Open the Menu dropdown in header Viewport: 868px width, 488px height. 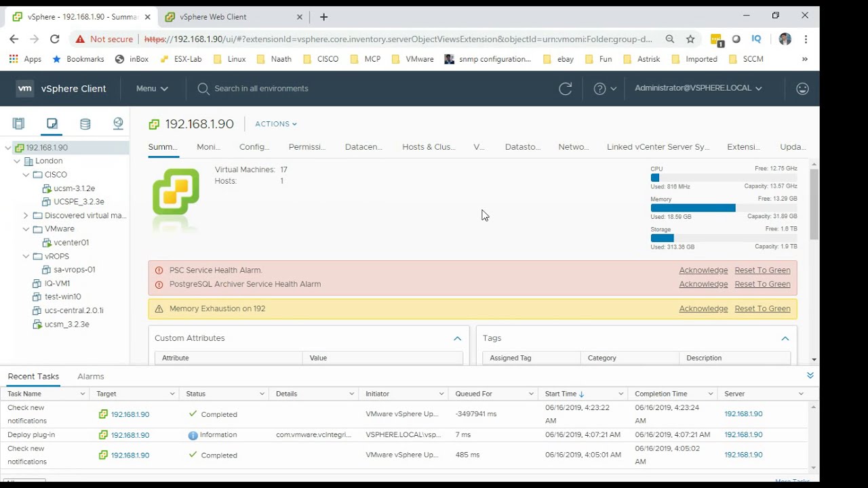pyautogui.click(x=152, y=89)
